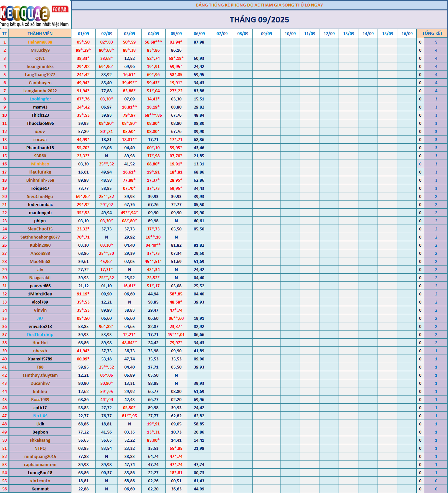Click the 06/09 date column header
448x493 pixels.
pyautogui.click(x=199, y=33)
